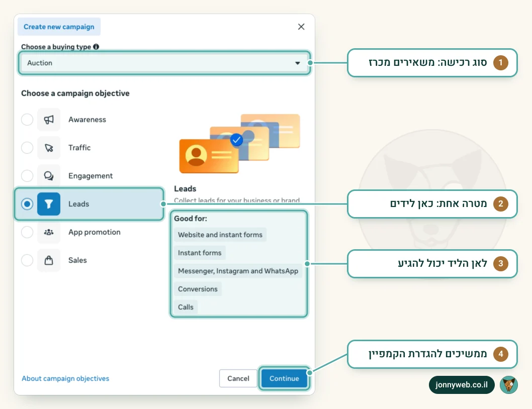The height and width of the screenshot is (409, 532).
Task: Select the Awareness radio button
Action: (27, 120)
